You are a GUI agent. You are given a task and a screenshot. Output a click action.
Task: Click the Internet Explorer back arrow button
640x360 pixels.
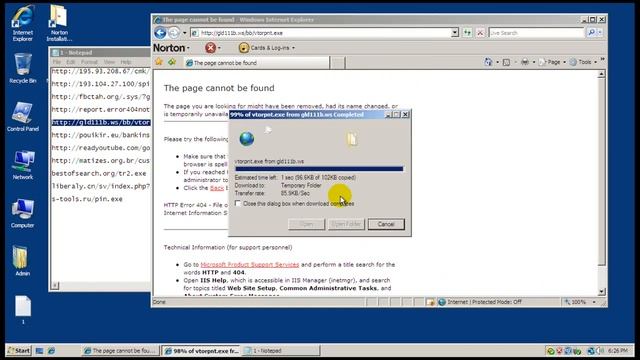[x=160, y=33]
